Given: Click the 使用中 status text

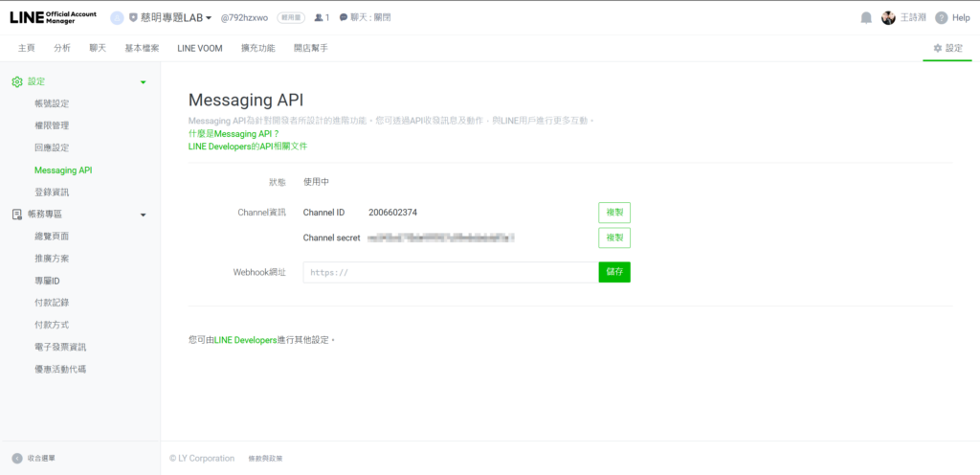Looking at the screenshot, I should 316,183.
